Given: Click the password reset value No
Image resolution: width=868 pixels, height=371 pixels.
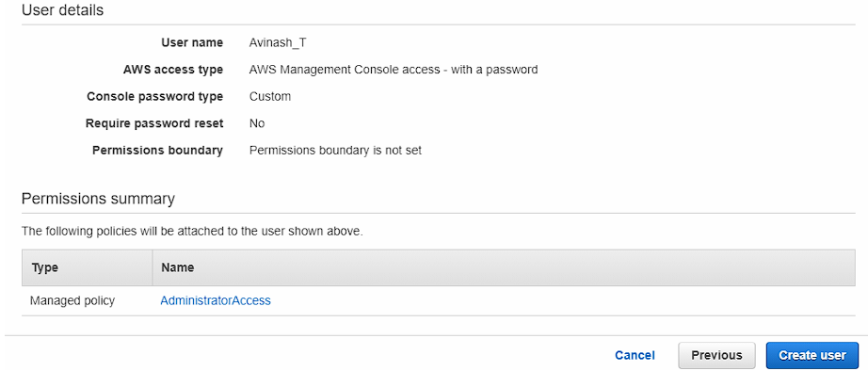Looking at the screenshot, I should (x=257, y=123).
